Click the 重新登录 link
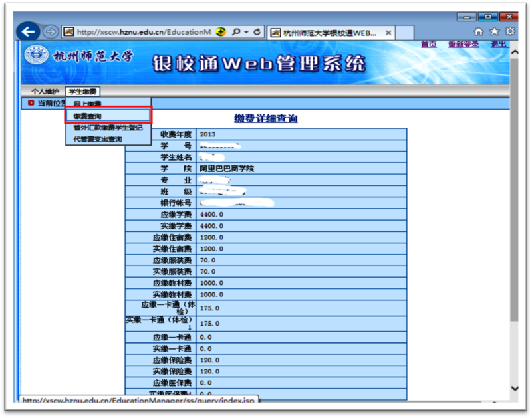 pyautogui.click(x=464, y=44)
